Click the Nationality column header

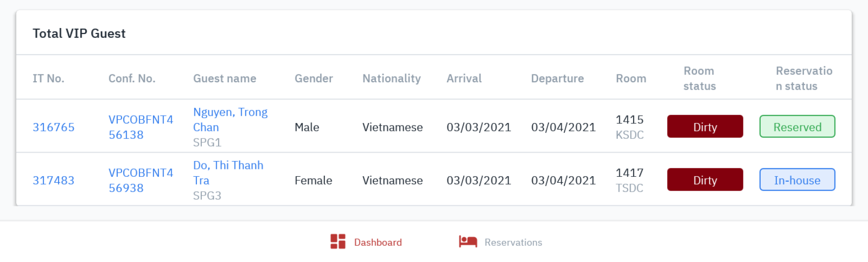point(391,78)
